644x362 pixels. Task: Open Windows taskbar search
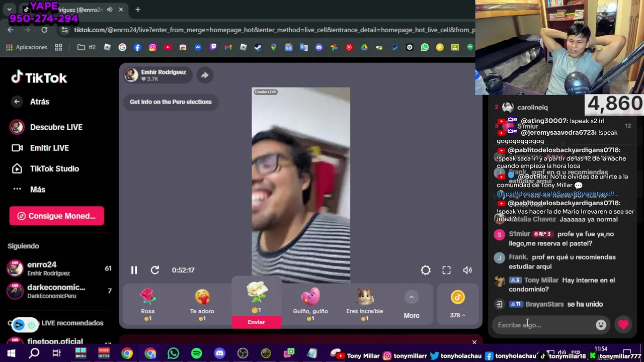tap(34, 353)
